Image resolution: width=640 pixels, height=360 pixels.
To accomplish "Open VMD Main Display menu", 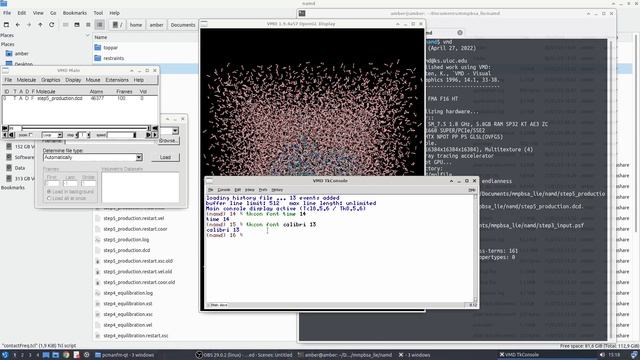I will click(x=73, y=80).
